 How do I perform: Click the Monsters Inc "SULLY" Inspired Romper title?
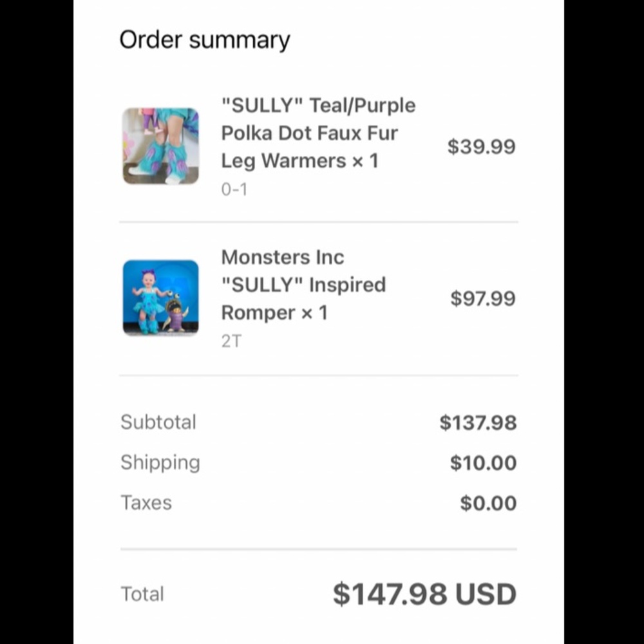click(x=303, y=285)
